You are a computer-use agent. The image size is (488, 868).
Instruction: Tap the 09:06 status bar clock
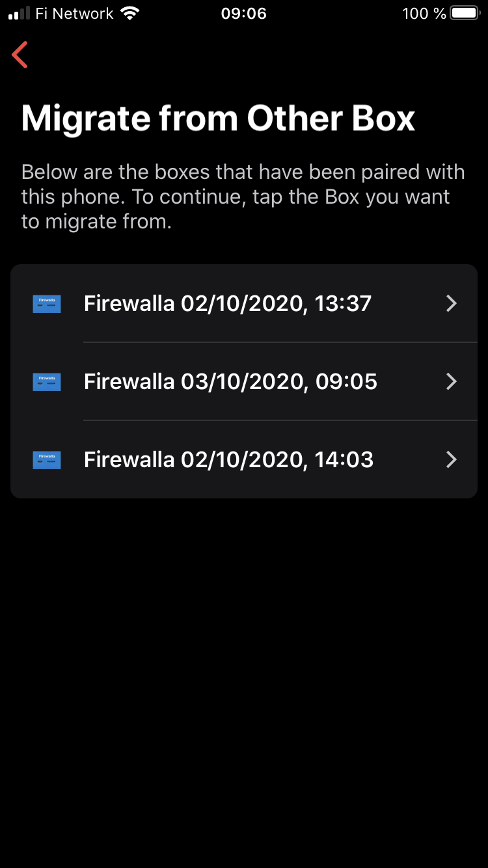244,14
